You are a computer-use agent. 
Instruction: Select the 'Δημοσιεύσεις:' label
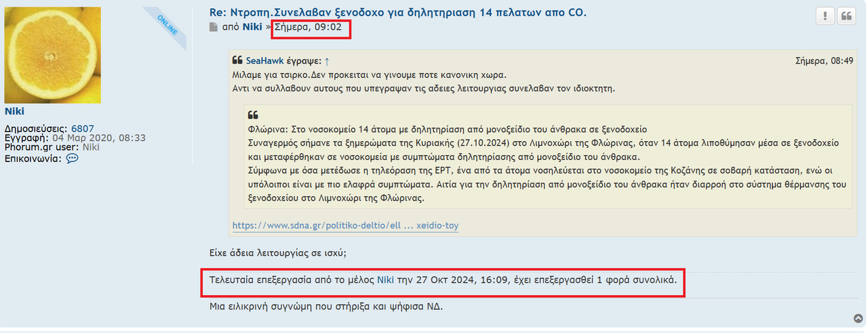(x=37, y=128)
